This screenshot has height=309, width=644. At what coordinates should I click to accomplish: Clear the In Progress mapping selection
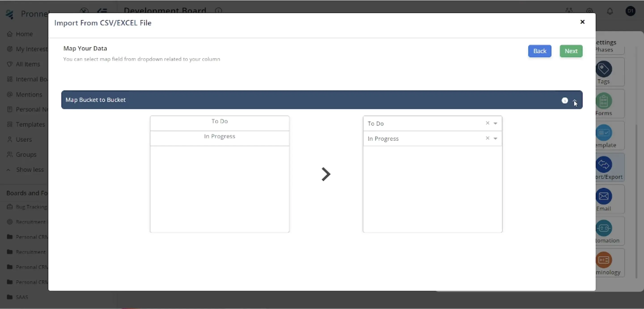click(487, 138)
